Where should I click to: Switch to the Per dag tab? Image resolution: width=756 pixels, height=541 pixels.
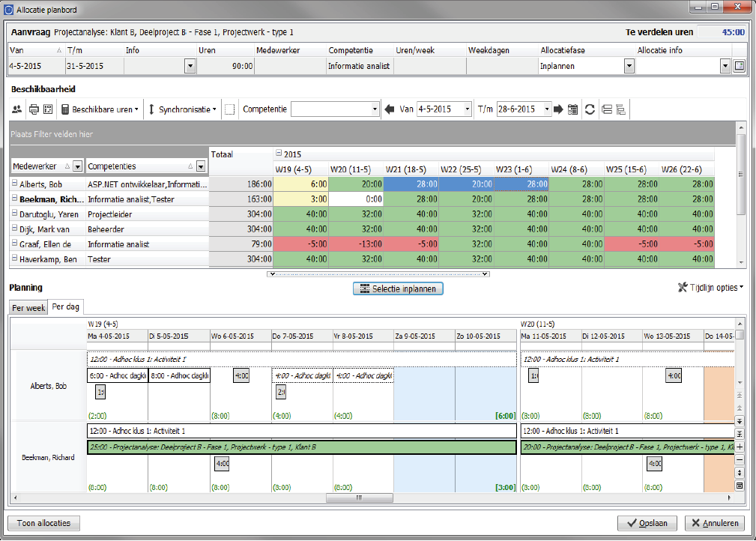(x=66, y=306)
